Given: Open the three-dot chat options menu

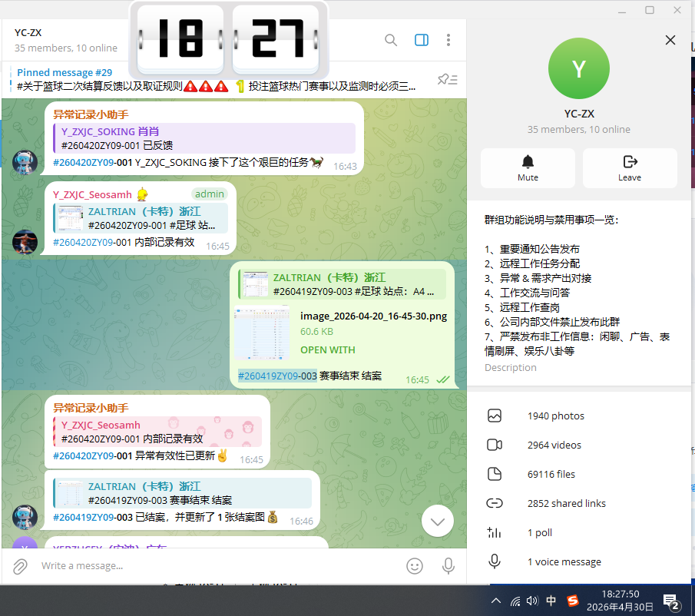Looking at the screenshot, I should tap(448, 41).
